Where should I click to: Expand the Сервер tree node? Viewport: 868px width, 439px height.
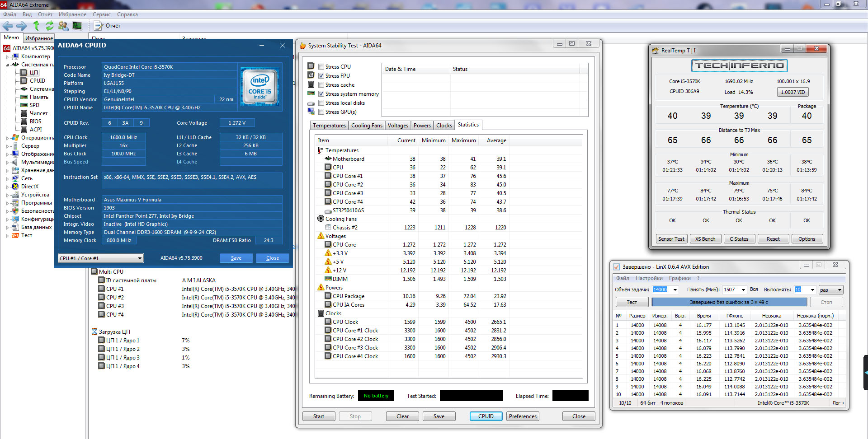coord(7,146)
